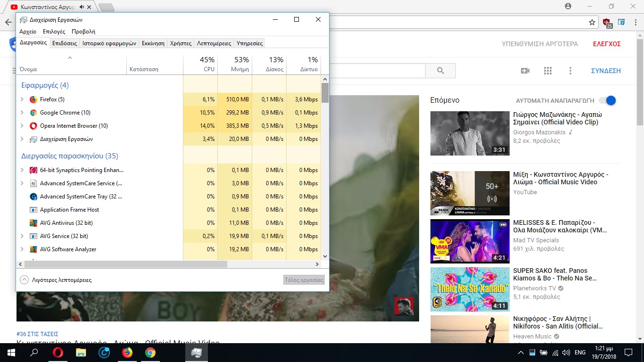Screen dimensions: 644x362
Task: Switch to the Επιδόσεις tab
Action: pos(65,43)
